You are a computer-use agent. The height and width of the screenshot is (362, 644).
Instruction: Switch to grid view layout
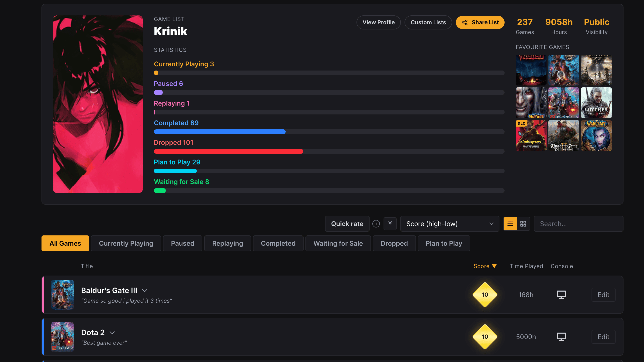pyautogui.click(x=523, y=224)
